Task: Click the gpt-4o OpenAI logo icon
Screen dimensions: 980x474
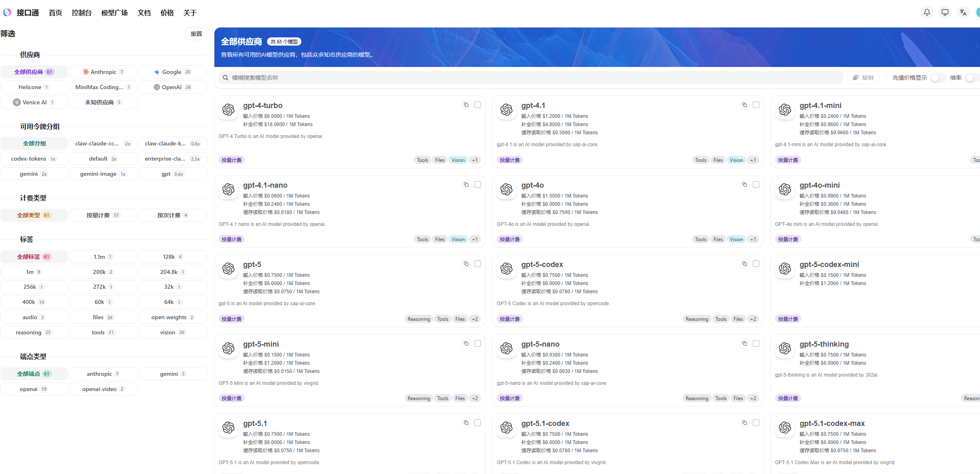Action: (506, 189)
